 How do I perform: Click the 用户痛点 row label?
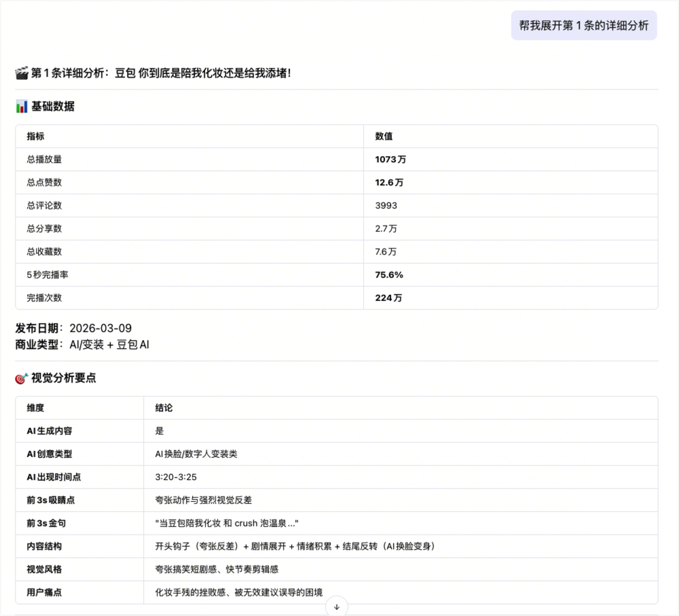(44, 593)
